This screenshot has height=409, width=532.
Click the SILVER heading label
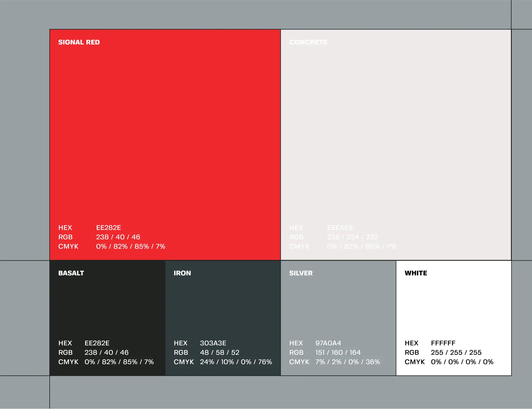[301, 273]
